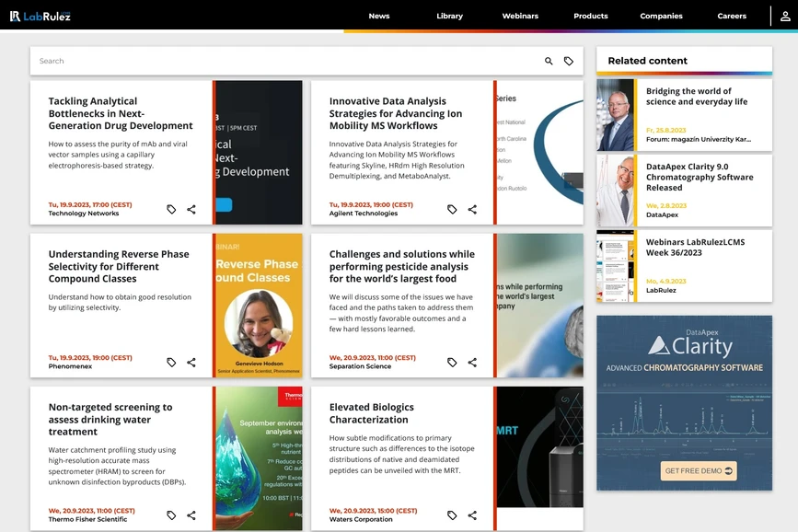Click tag icon on Innovative Data Analysis card

pyautogui.click(x=452, y=209)
